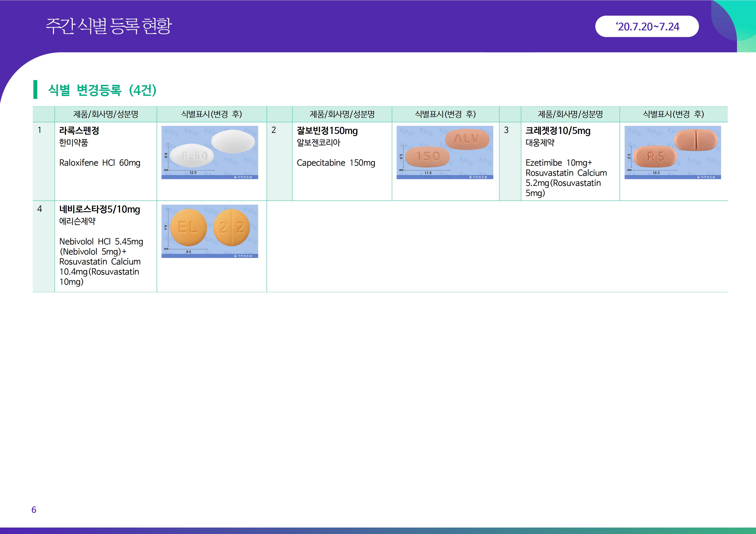Viewport: 756px width, 534px height.
Task: Select product name 잘보빈정150mg
Action: click(327, 131)
